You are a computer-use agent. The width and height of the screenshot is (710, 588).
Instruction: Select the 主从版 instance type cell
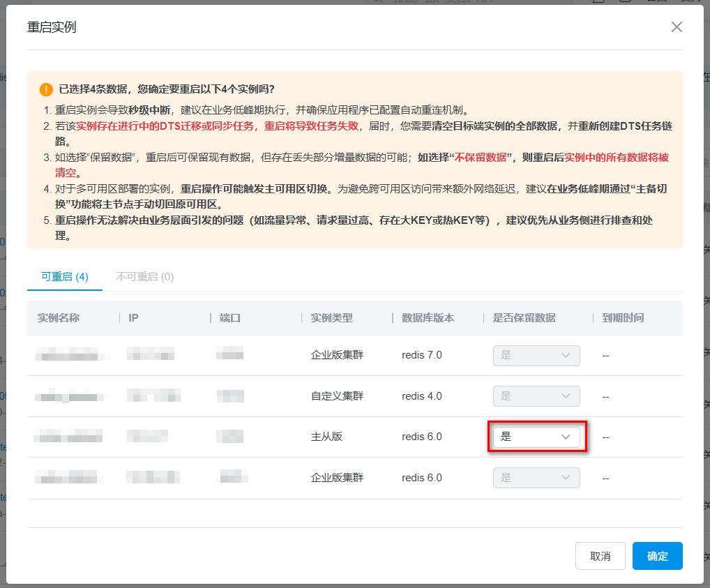pos(326,437)
